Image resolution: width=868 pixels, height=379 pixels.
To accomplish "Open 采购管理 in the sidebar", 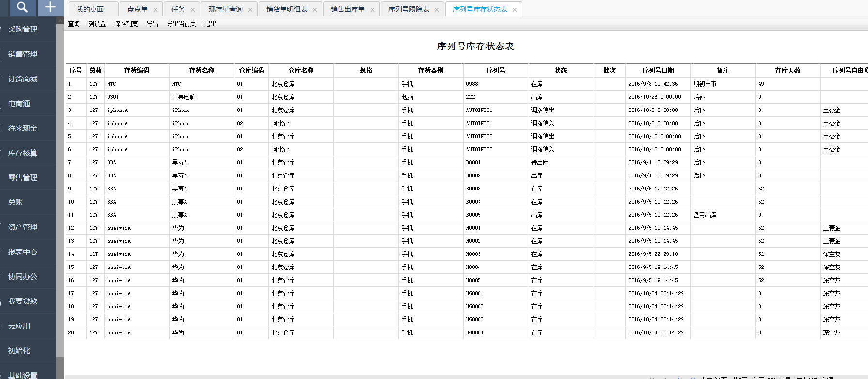I will tap(23, 30).
